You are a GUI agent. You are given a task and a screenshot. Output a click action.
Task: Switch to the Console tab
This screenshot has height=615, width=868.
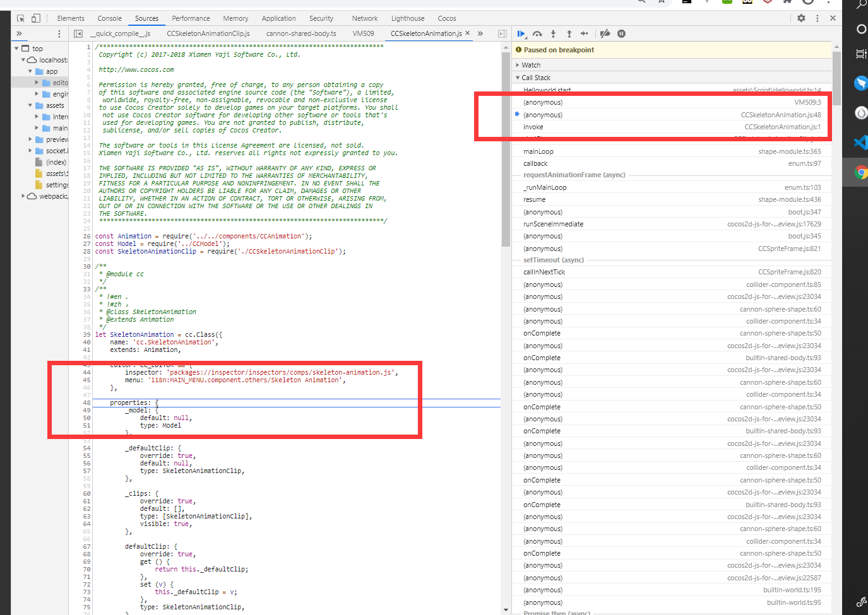(109, 18)
